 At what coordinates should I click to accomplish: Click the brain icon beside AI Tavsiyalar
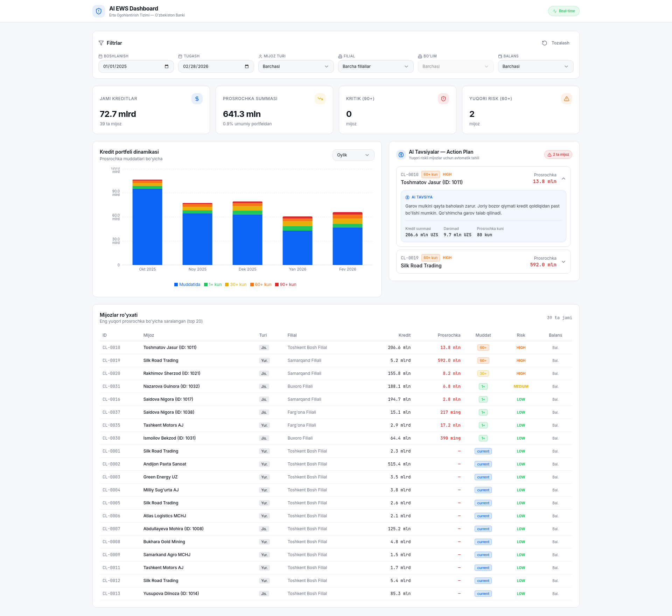click(x=401, y=155)
